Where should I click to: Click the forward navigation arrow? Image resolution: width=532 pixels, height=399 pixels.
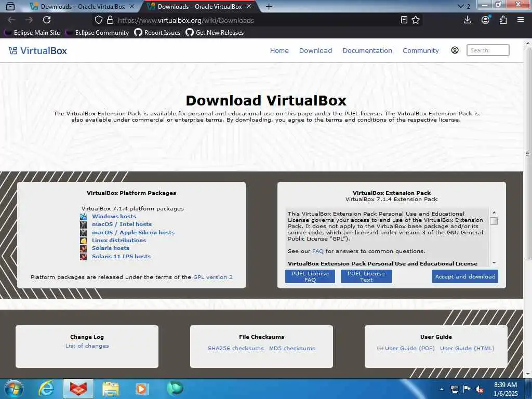29,20
